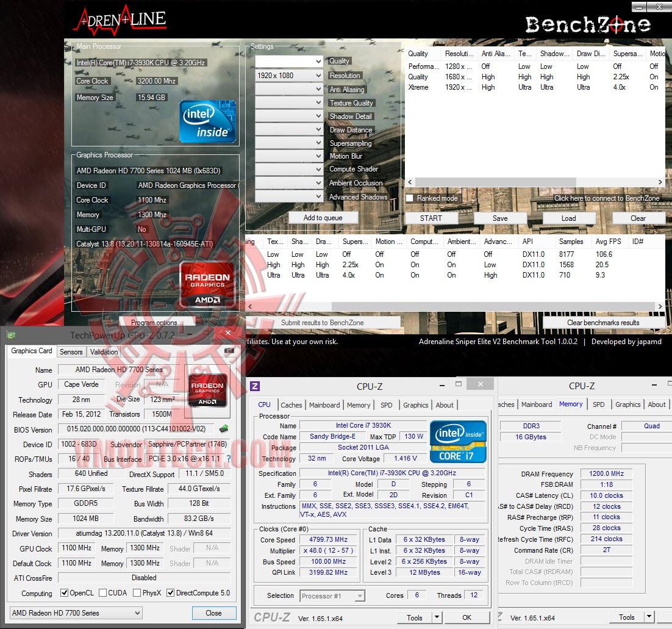Click the OK button in CPU-Z

coord(466,617)
